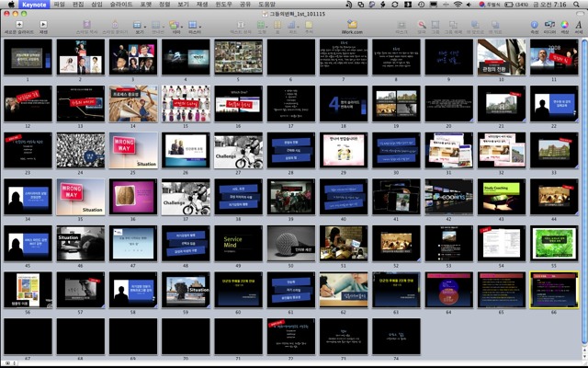Open the 보기 view toolbar dropdown

click(x=140, y=25)
